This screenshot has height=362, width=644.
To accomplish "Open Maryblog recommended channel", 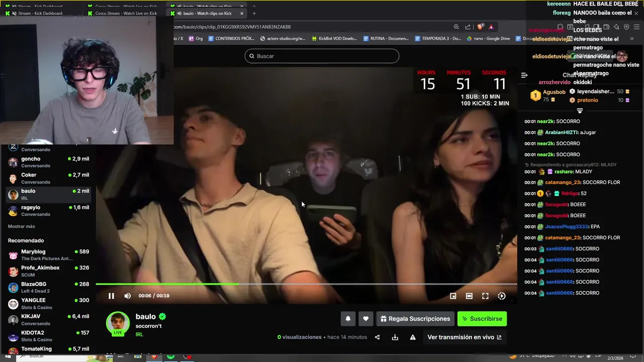I will pos(48,255).
